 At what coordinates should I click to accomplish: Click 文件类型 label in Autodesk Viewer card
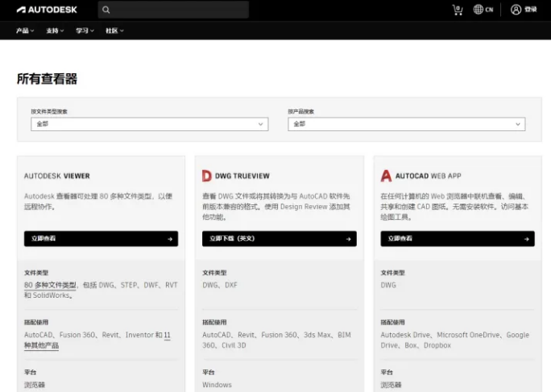pyautogui.click(x=36, y=273)
